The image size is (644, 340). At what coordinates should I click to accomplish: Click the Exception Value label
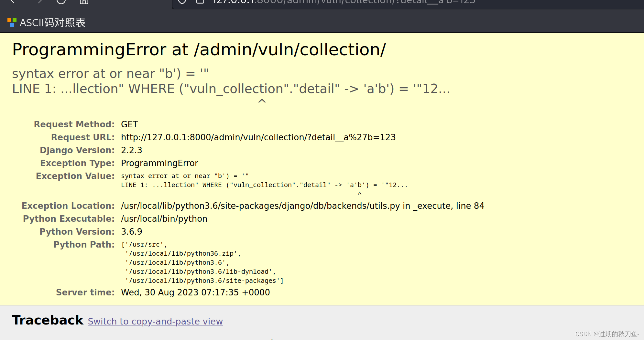pyautogui.click(x=75, y=176)
